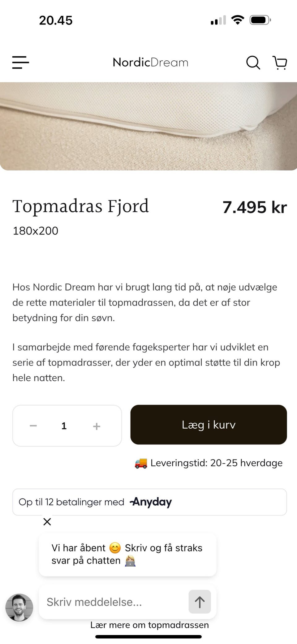The image size is (297, 644).
Task: Tap the chat agent avatar
Action: coord(19,607)
